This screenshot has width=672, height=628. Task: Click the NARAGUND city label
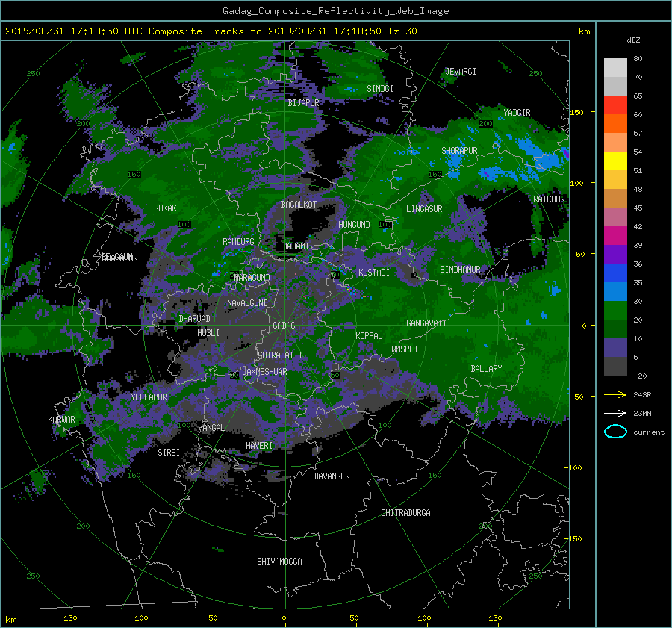[x=252, y=277]
